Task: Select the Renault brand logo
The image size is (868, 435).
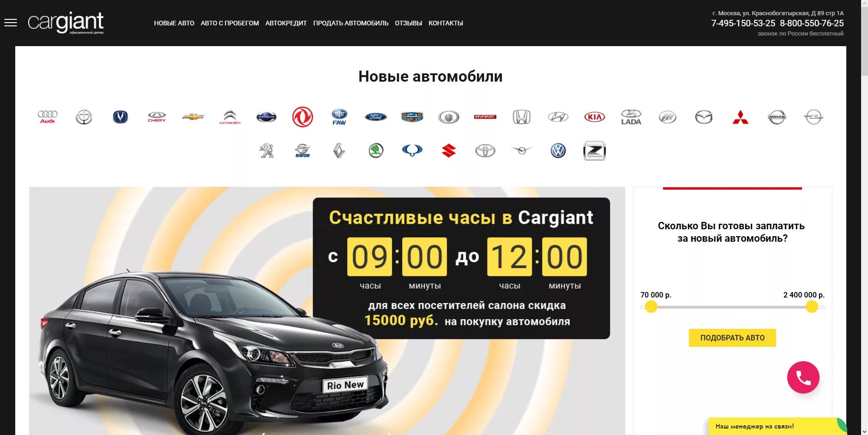Action: [x=339, y=150]
